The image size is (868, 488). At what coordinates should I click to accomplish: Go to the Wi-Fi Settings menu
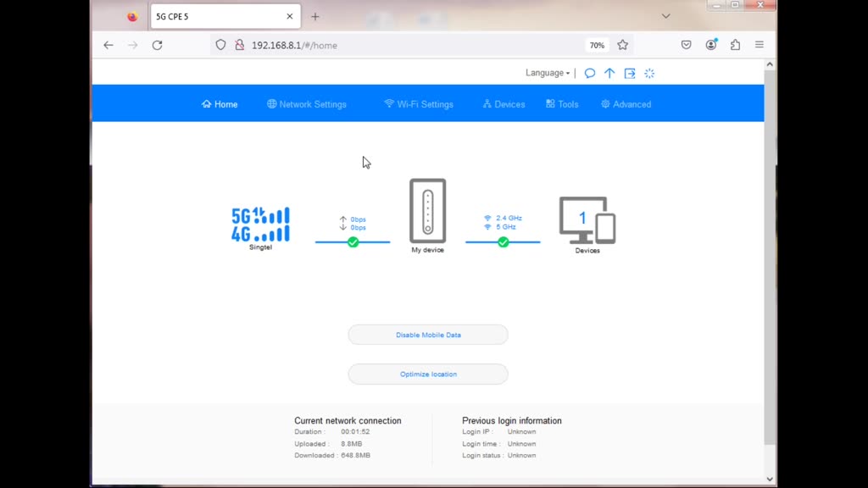(x=419, y=104)
